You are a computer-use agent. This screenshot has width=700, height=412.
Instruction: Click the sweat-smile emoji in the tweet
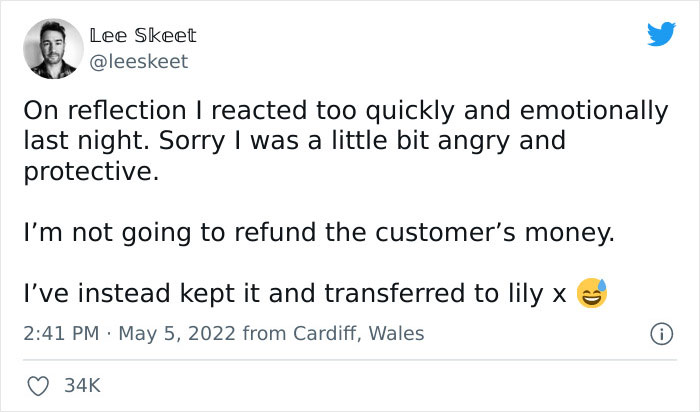coord(592,293)
